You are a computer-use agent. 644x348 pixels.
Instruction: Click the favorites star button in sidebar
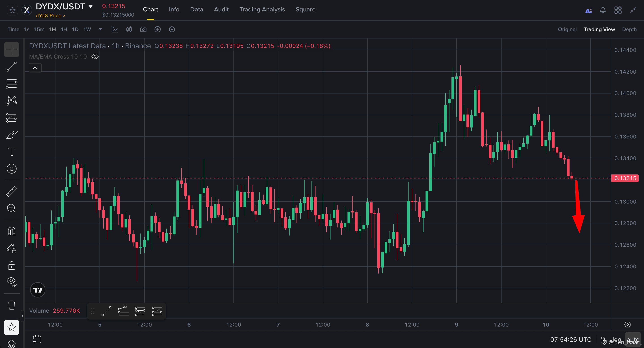[11, 327]
